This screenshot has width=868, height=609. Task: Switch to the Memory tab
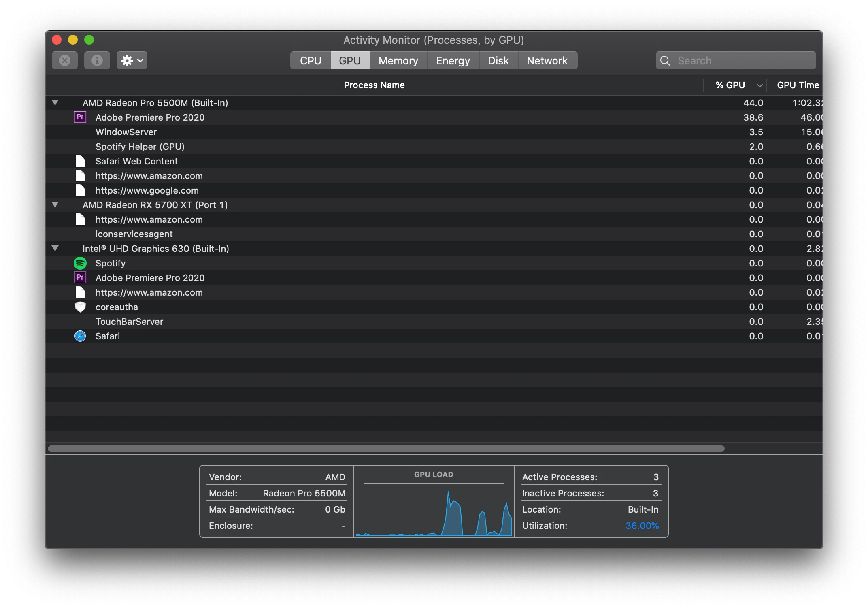pyautogui.click(x=398, y=61)
